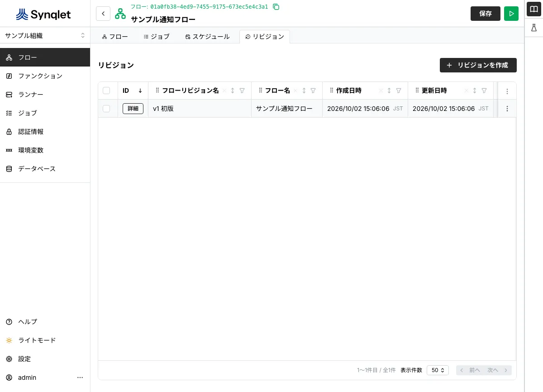Click the サンプル通知フロー page title
The height and width of the screenshot is (392, 543).
click(x=163, y=20)
